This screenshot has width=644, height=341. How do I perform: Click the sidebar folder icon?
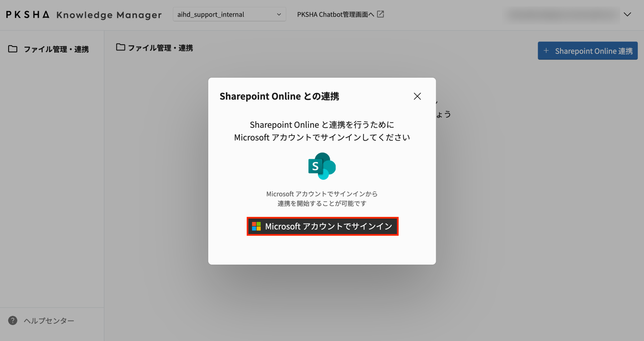[x=13, y=49]
